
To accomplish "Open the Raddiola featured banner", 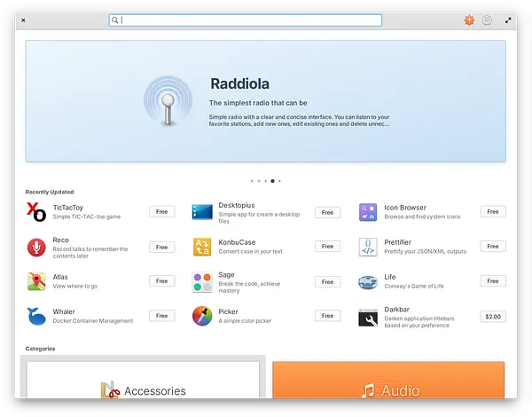I will pyautogui.click(x=266, y=101).
